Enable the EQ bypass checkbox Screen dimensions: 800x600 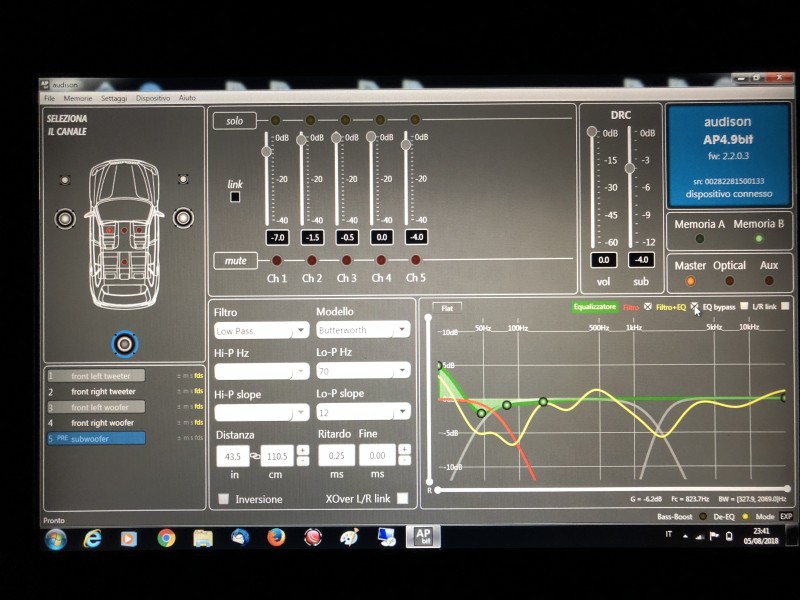[744, 306]
